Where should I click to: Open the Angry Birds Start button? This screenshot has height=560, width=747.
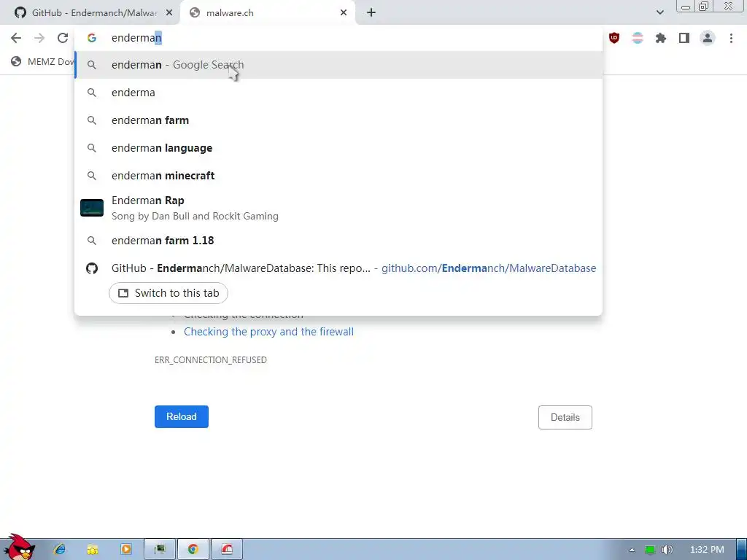[19, 548]
